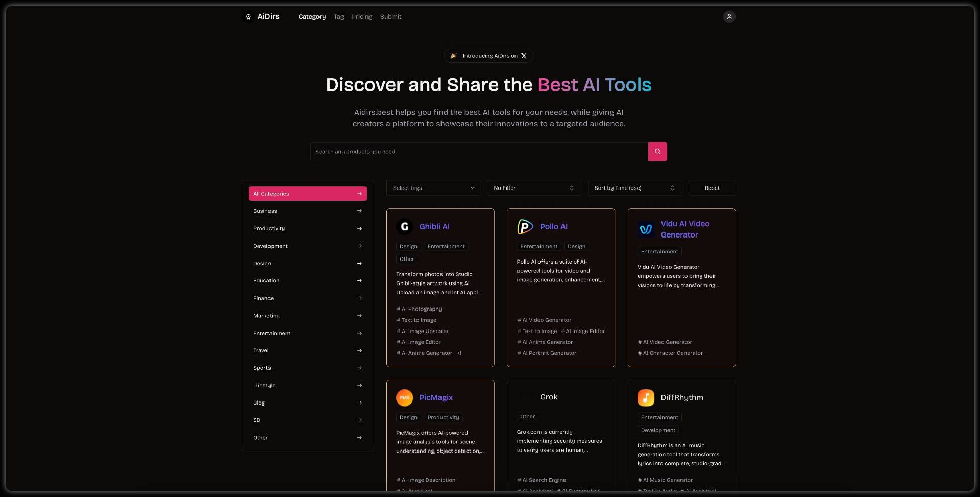Expand the No Filter dropdown
The height and width of the screenshot is (497, 980).
[x=533, y=188]
